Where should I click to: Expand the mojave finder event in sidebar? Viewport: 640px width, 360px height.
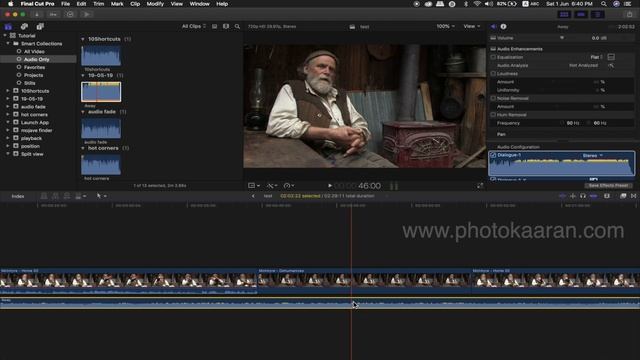(x=8, y=130)
